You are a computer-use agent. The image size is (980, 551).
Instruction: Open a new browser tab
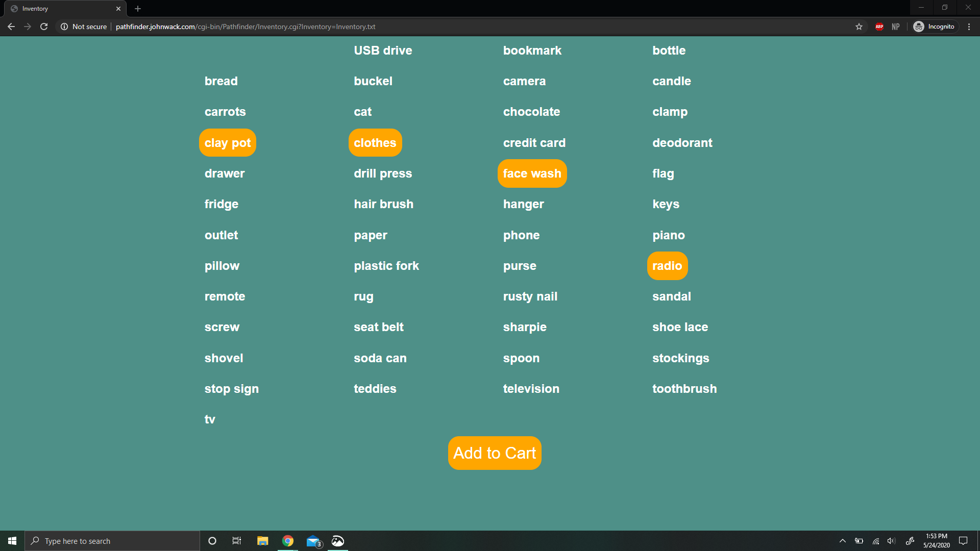pyautogui.click(x=138, y=9)
